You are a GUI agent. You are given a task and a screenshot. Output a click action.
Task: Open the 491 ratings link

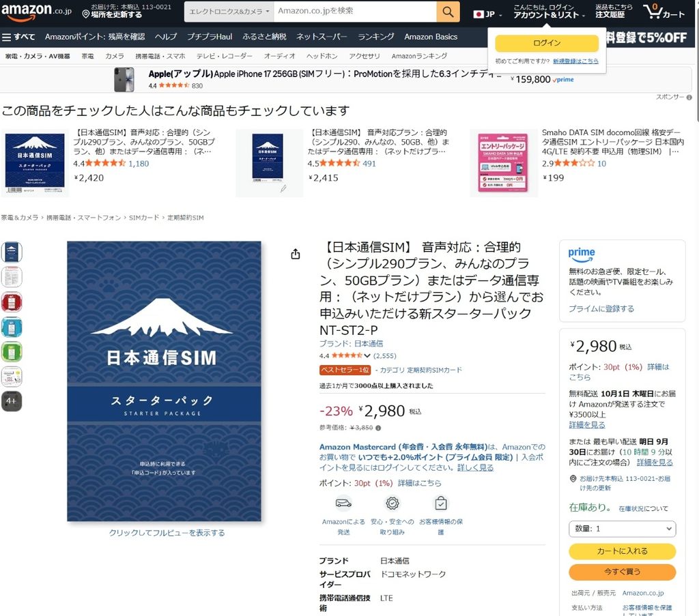369,164
